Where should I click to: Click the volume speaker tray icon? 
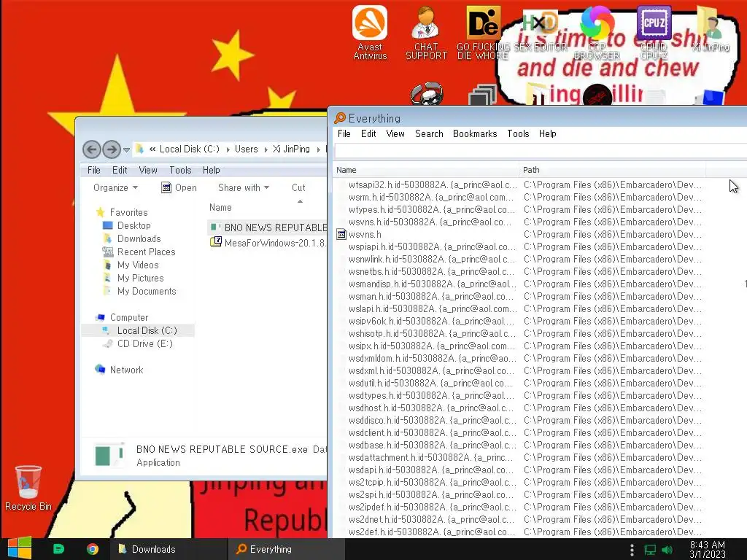point(667,550)
